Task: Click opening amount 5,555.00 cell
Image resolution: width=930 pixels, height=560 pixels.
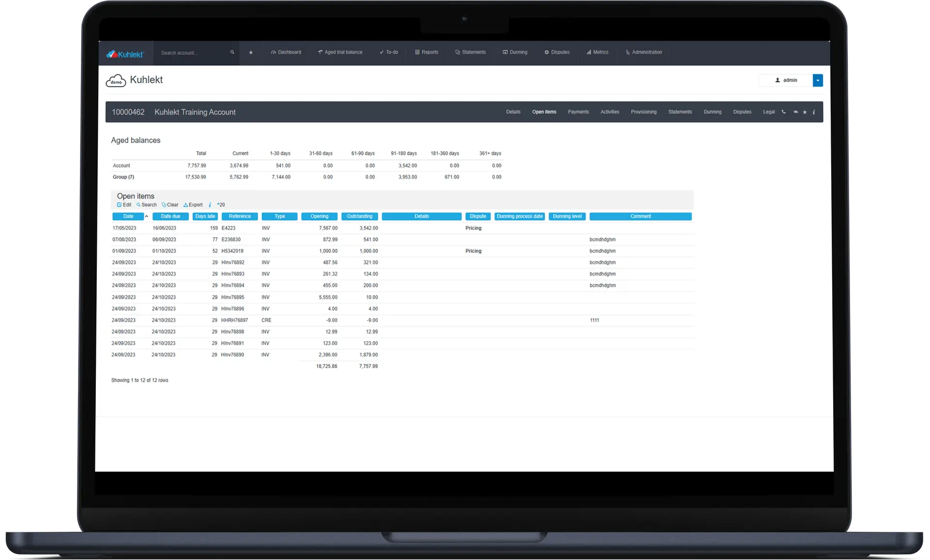Action: (x=328, y=297)
